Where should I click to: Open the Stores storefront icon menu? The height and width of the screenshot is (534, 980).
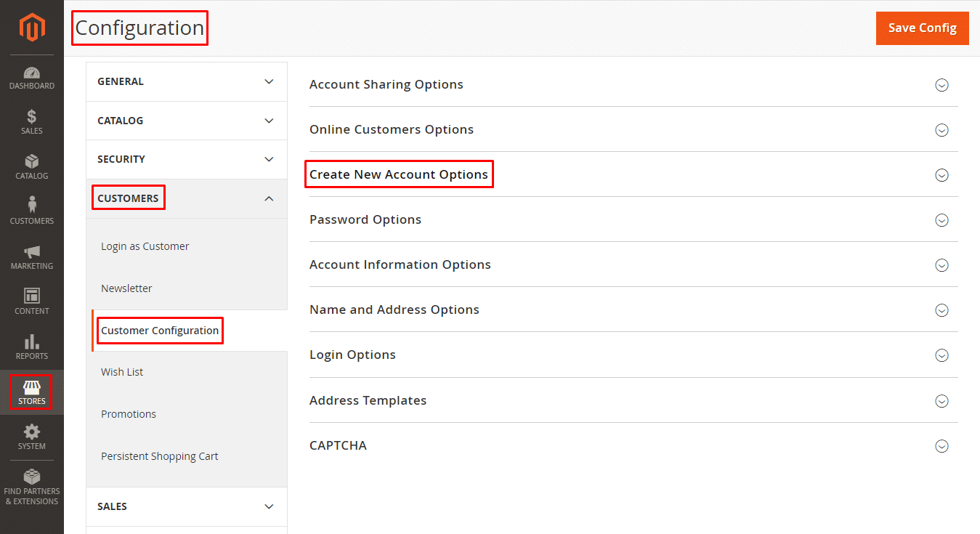32,387
